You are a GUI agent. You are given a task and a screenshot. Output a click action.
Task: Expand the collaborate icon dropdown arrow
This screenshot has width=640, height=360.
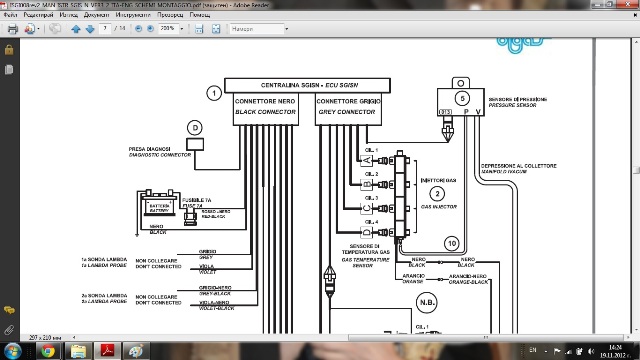click(38, 29)
